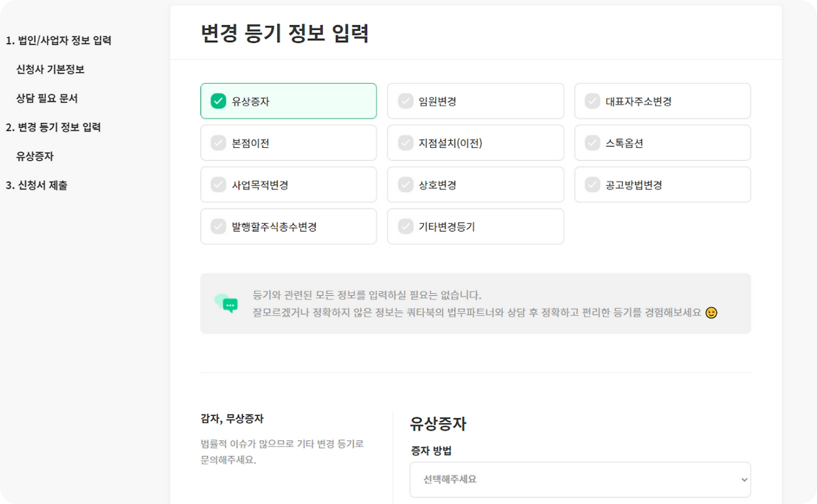817x504 pixels.
Task: Toggle the 사업목적변경 option
Action: (x=288, y=184)
